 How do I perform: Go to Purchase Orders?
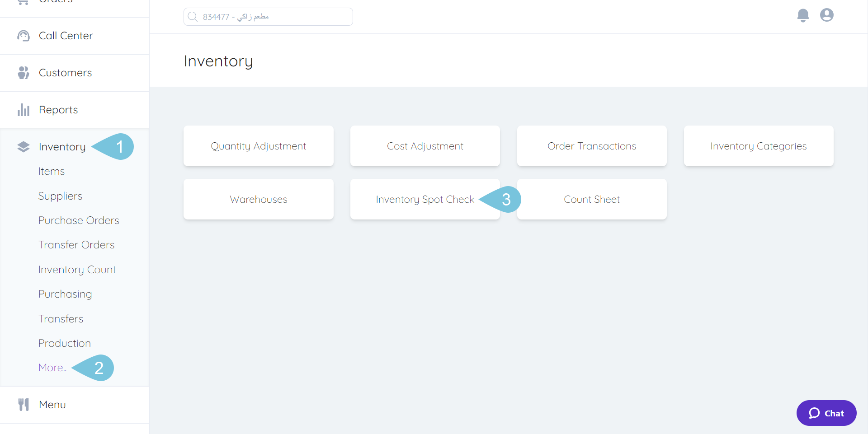[79, 220]
